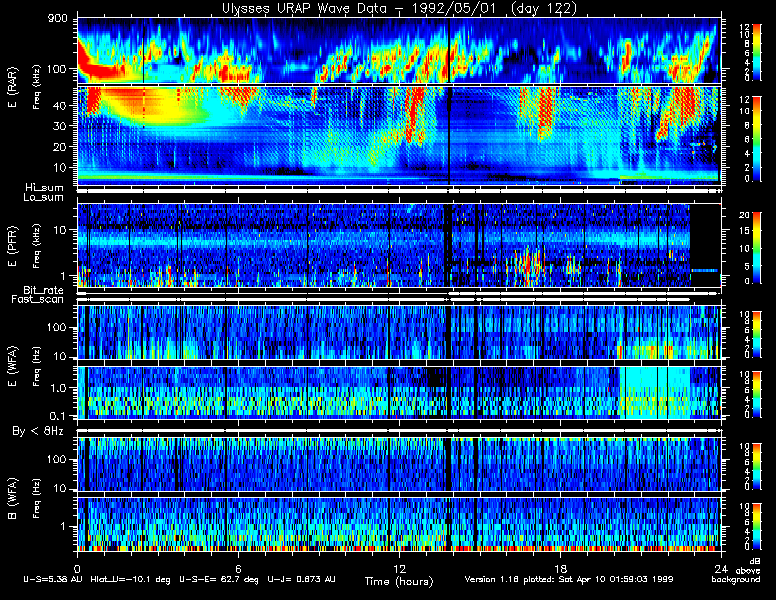Screen dimensions: 776x600
Task: Click the E (WFA) 0.1-1.0 Hz spectrogram panel
Action: pos(399,393)
